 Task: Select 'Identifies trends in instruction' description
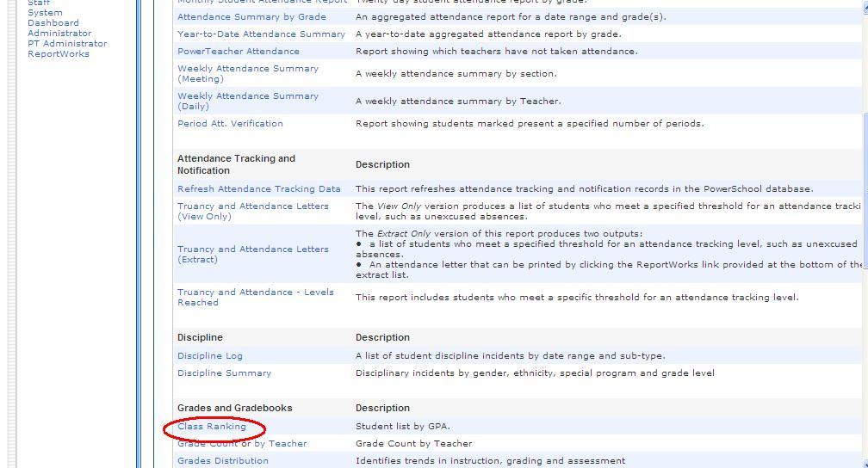tap(491, 461)
